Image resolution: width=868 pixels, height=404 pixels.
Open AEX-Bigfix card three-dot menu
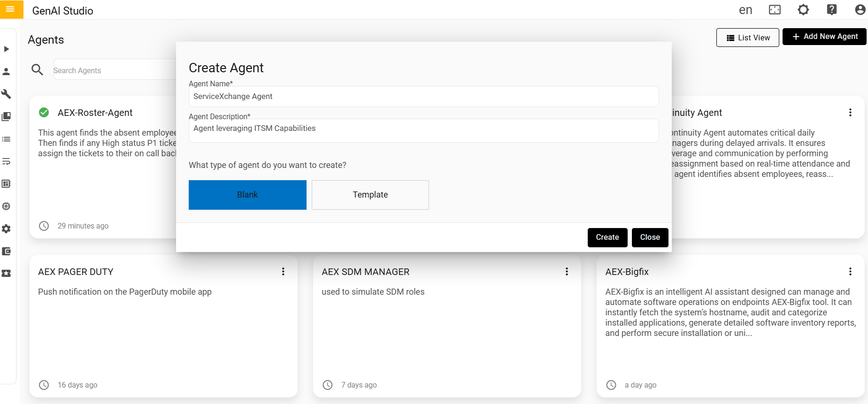[850, 272]
